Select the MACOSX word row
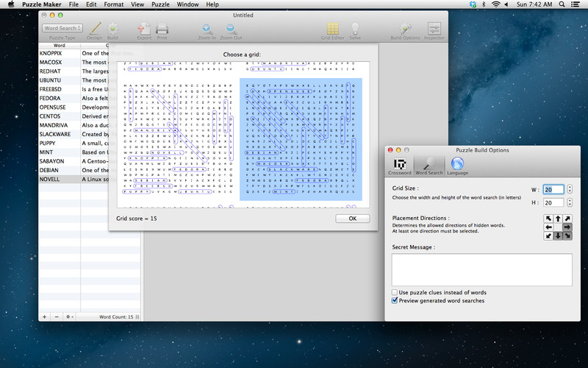 tap(89, 63)
